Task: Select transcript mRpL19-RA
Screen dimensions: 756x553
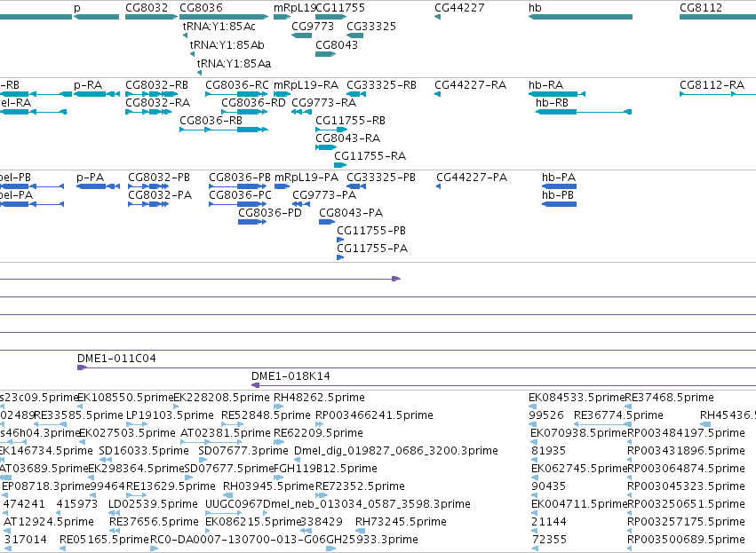Action: 306,85
